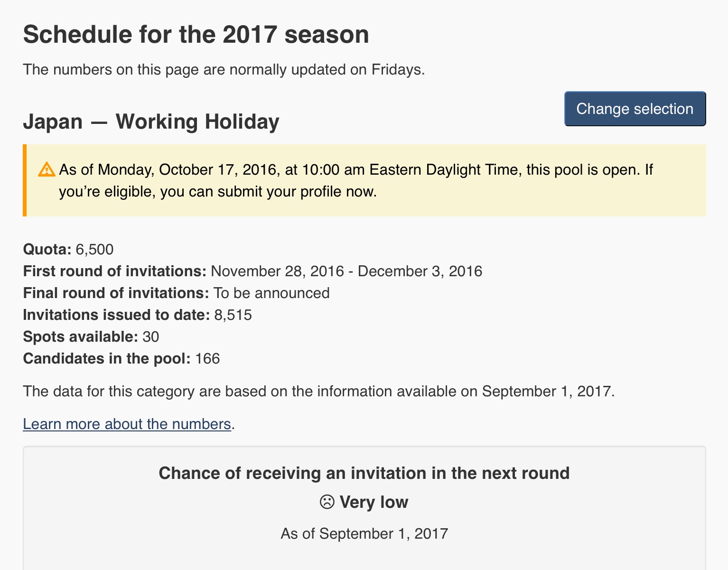The image size is (728, 570).
Task: Click the orange left border of the alert
Action: (x=25, y=180)
